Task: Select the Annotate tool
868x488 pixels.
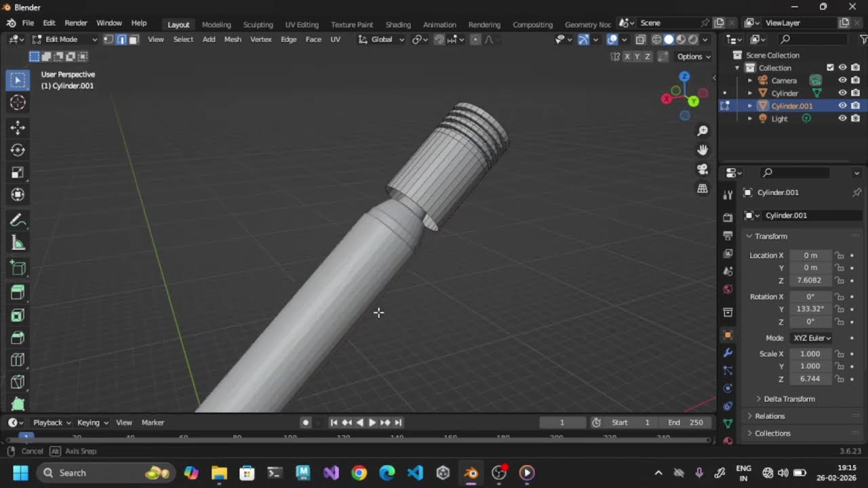Action: 18,220
